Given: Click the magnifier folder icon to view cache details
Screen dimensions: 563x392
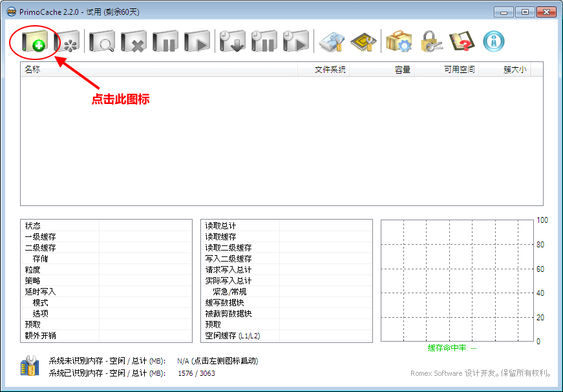Looking at the screenshot, I should pos(101,40).
